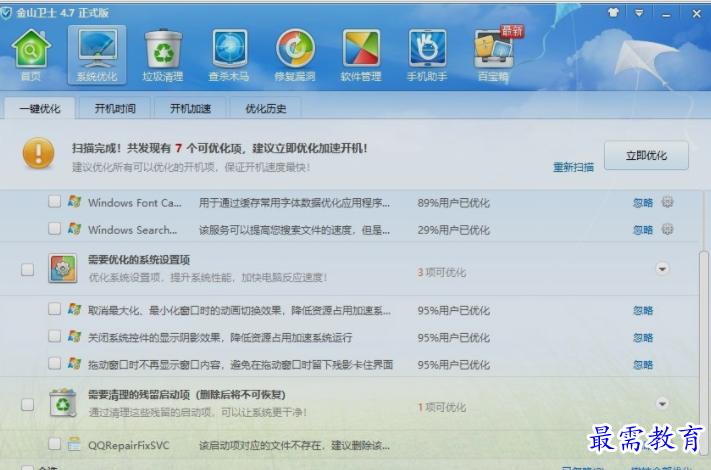This screenshot has height=470, width=711.
Task: Click the QQRepairFixSVC item name
Action: pyautogui.click(x=128, y=446)
